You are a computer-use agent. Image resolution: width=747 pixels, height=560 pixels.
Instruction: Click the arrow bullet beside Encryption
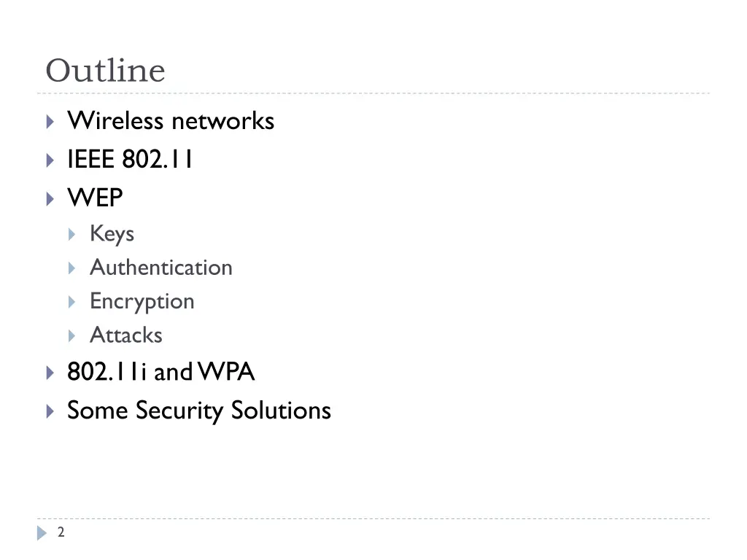(x=72, y=302)
